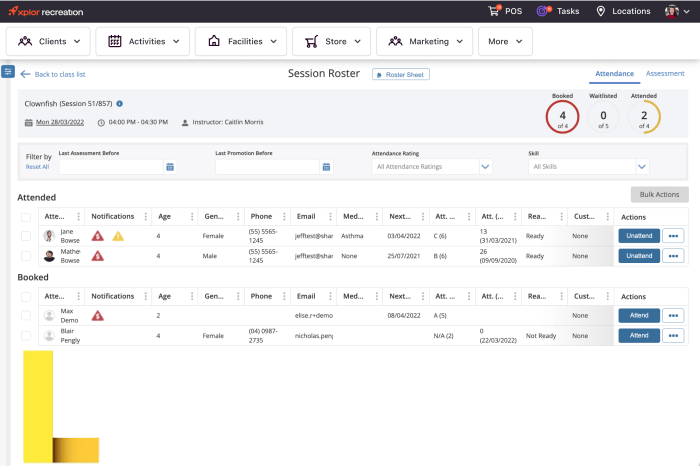
Task: Click Jane Bowse avatar photo
Action: point(49,236)
